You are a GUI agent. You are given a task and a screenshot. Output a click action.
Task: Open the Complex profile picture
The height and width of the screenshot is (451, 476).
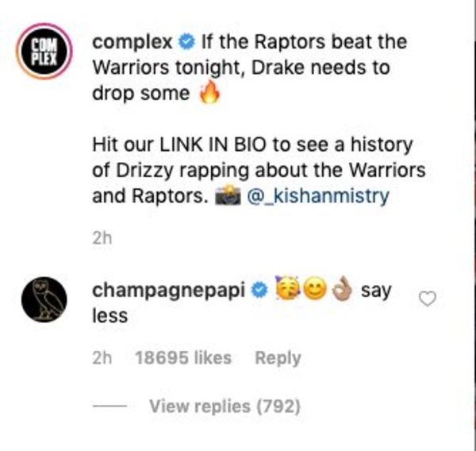[44, 51]
